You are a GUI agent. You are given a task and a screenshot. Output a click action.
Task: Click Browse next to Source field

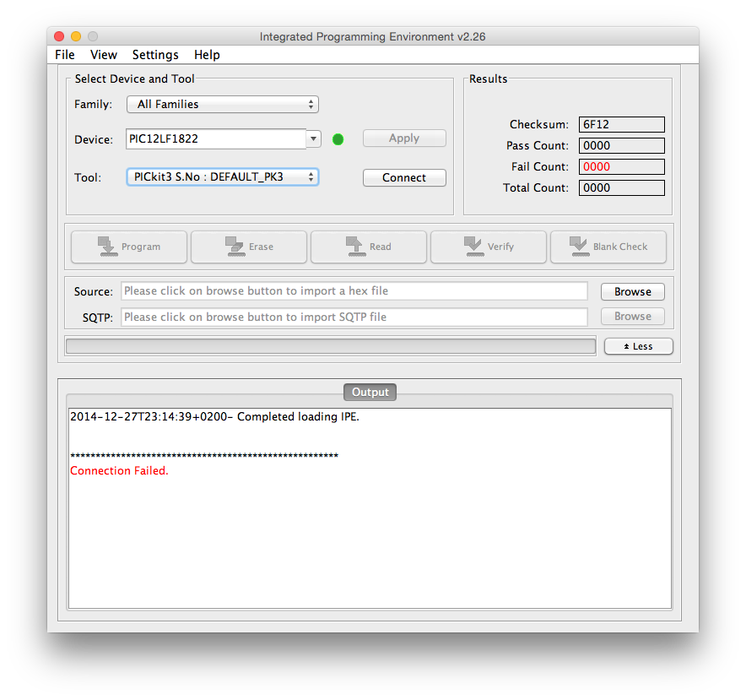[632, 291]
